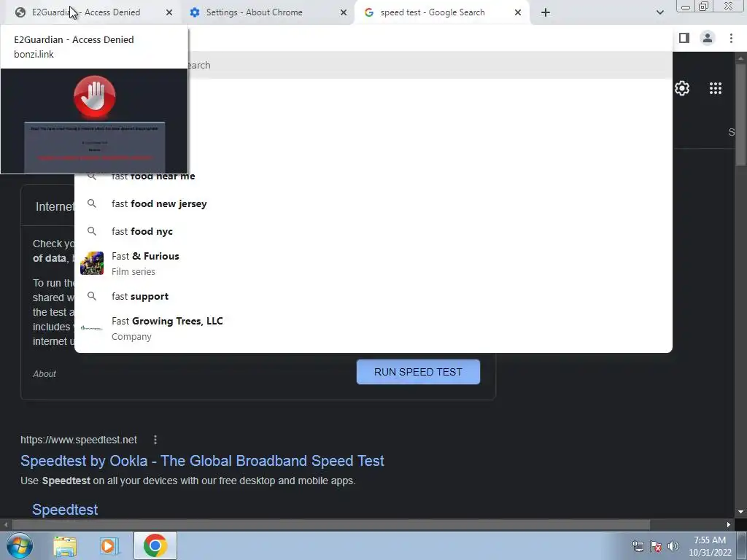Launch Windows Media Player from taskbar
Screen dimensions: 747x560
click(109, 545)
